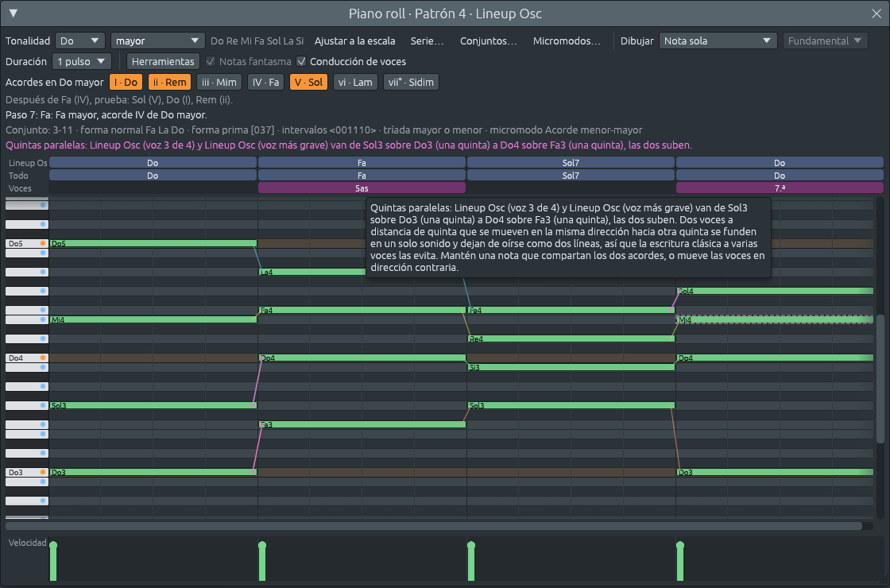
Task: Select the Si3 note
Action: pyautogui.click(x=571, y=368)
